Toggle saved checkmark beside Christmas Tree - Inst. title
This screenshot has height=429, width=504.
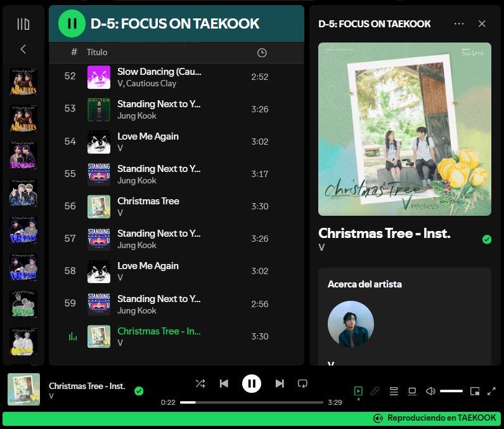coord(487,239)
